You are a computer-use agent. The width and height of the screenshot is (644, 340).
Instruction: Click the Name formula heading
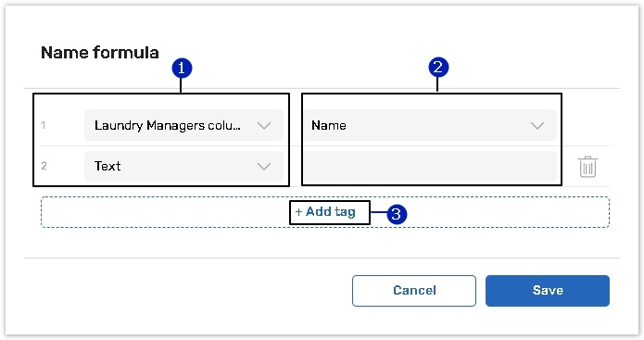100,53
